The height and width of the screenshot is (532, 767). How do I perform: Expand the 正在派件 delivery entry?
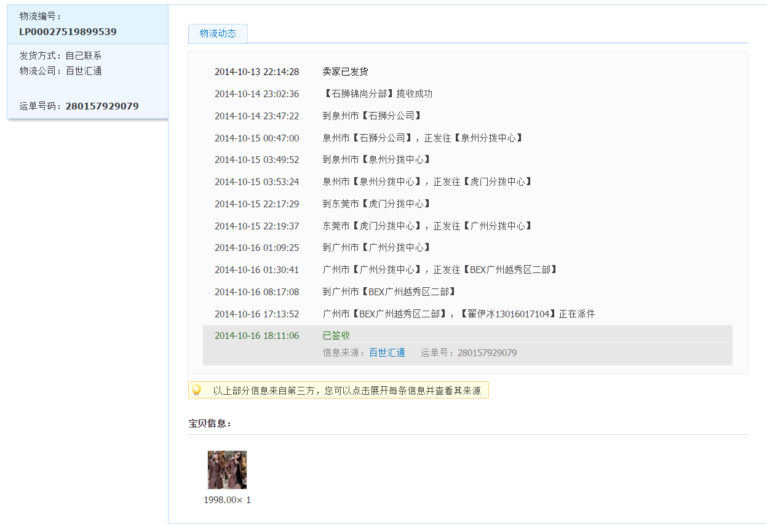point(458,314)
